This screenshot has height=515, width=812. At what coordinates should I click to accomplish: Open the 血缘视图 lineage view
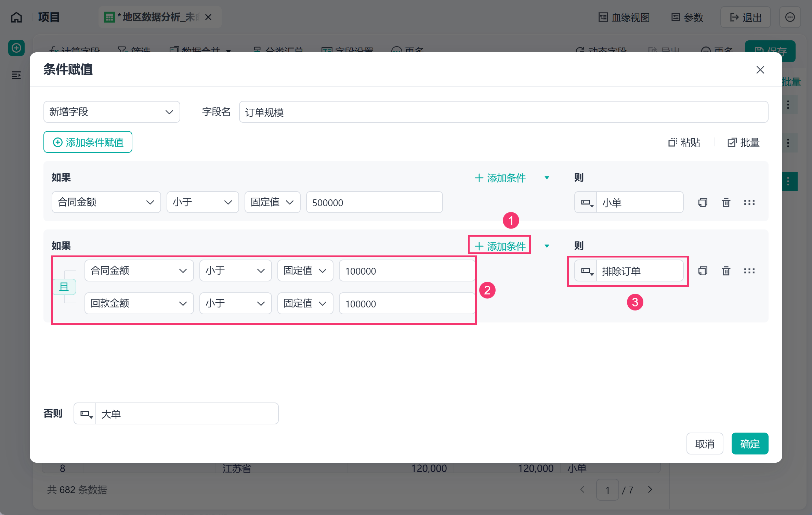point(624,17)
